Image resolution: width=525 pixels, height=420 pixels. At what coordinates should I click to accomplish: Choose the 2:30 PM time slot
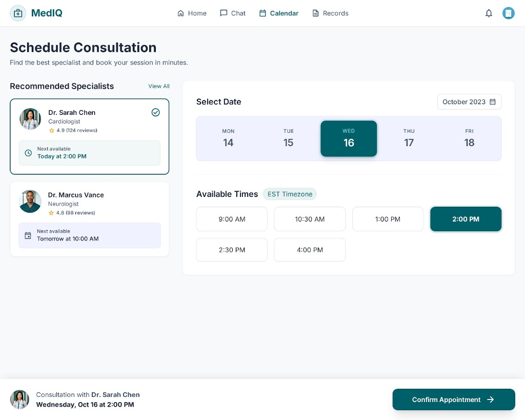pos(232,250)
